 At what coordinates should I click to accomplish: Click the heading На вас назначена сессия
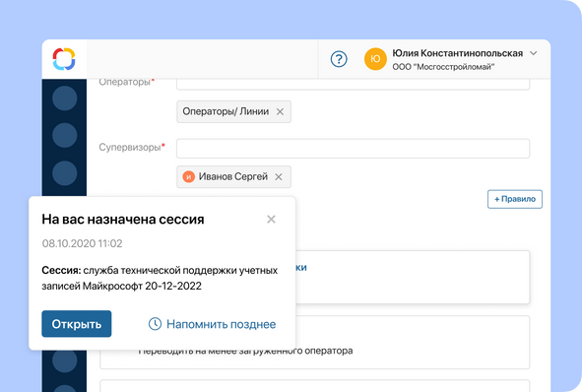point(123,220)
